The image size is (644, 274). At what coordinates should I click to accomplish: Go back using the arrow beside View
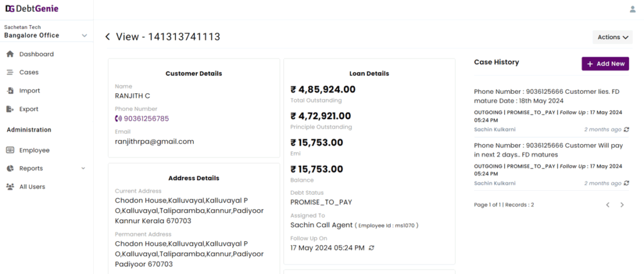pyautogui.click(x=108, y=37)
